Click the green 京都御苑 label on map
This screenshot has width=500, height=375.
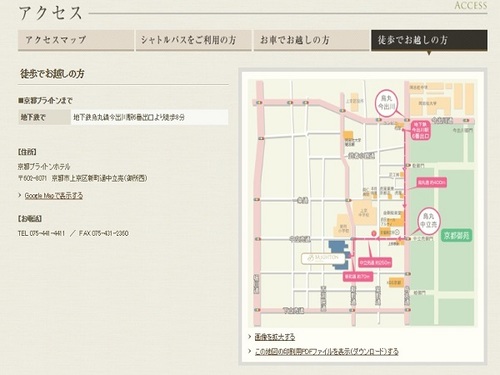pyautogui.click(x=457, y=236)
